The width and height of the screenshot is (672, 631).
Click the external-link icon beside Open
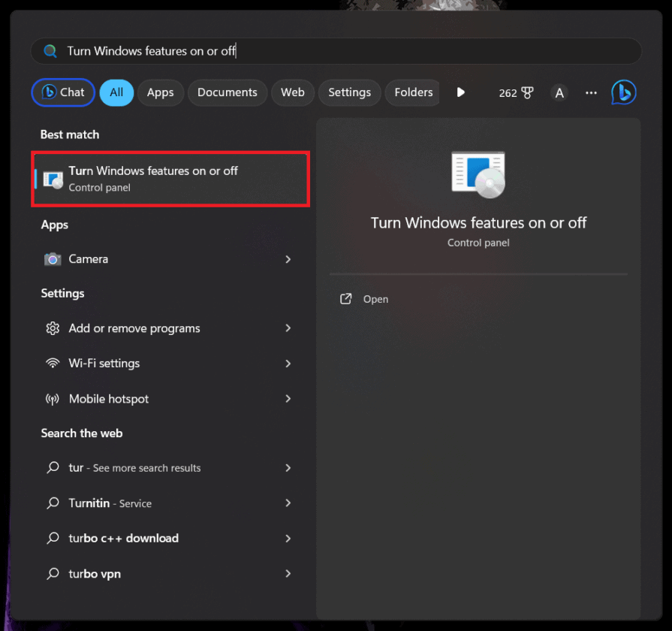point(345,298)
